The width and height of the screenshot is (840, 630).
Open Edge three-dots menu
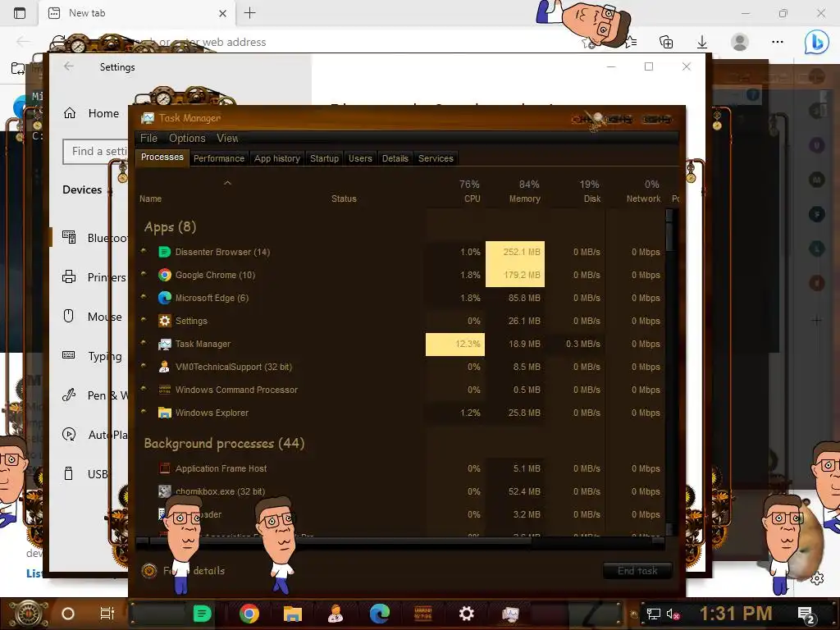778,42
